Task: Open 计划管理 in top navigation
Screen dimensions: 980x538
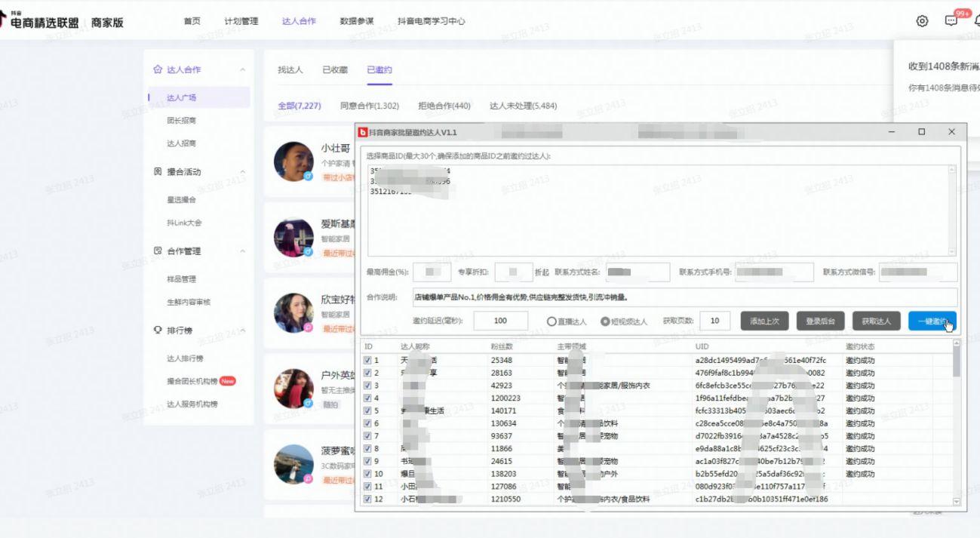Action: (241, 21)
